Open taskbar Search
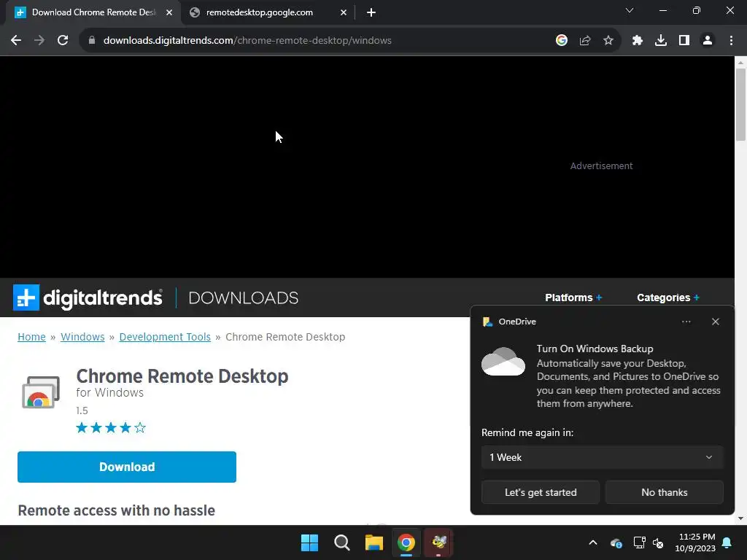The width and height of the screenshot is (747, 560). point(342,542)
